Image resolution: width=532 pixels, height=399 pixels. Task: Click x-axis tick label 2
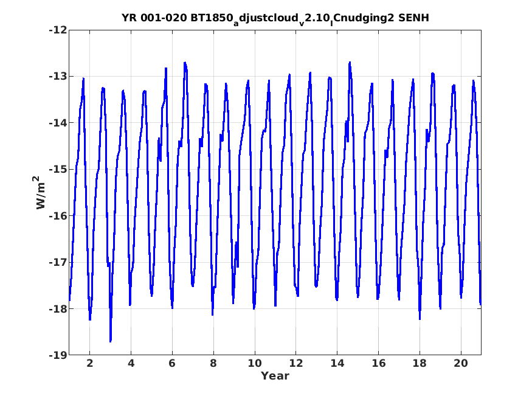coord(89,363)
